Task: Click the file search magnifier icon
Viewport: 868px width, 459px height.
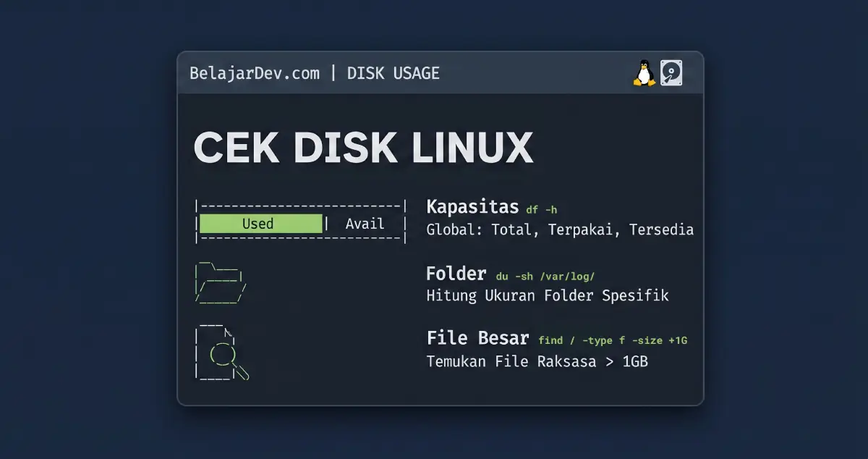Action: coord(221,351)
